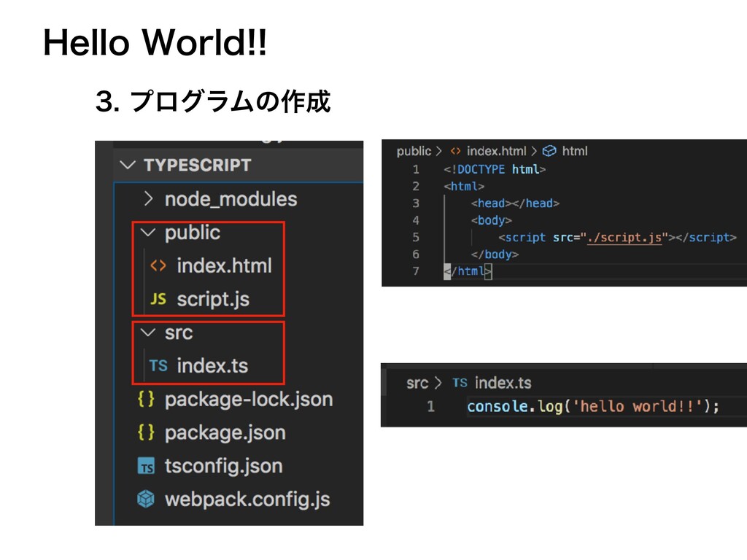The height and width of the screenshot is (560, 747).
Task: Click the DOCTYPE declaration on line 1
Action: (495, 169)
